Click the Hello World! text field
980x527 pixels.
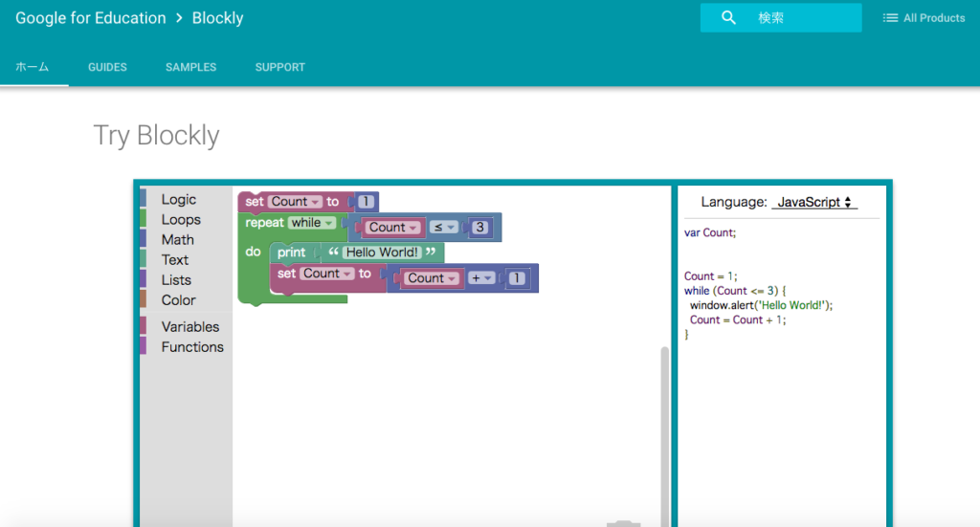tap(382, 253)
